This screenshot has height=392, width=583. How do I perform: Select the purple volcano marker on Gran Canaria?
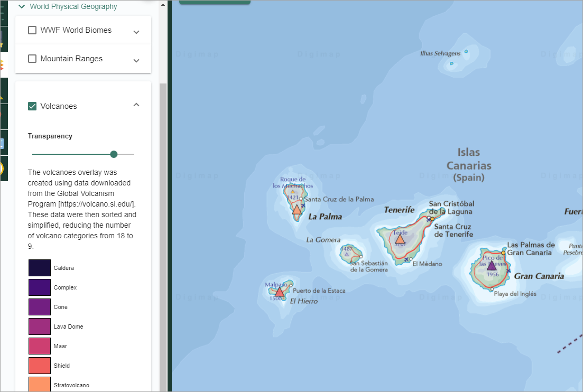492,266
